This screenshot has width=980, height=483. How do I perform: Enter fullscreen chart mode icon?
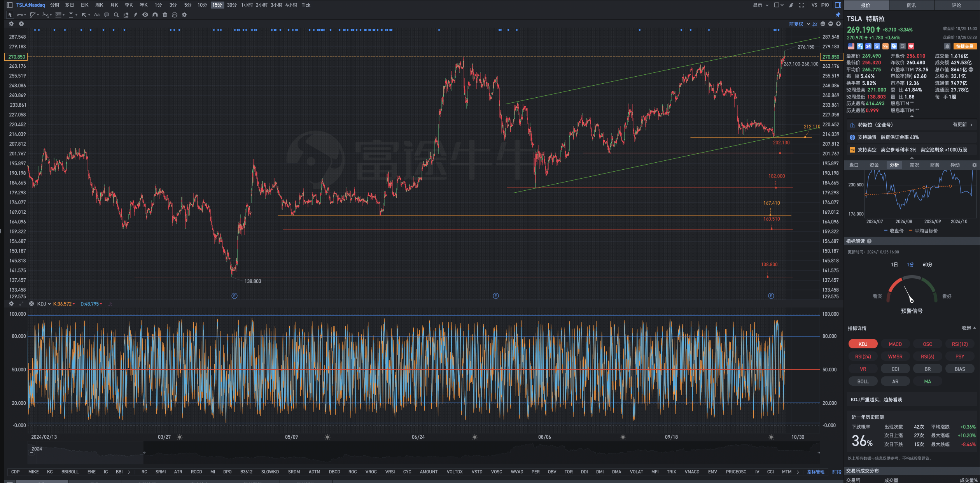click(x=801, y=5)
